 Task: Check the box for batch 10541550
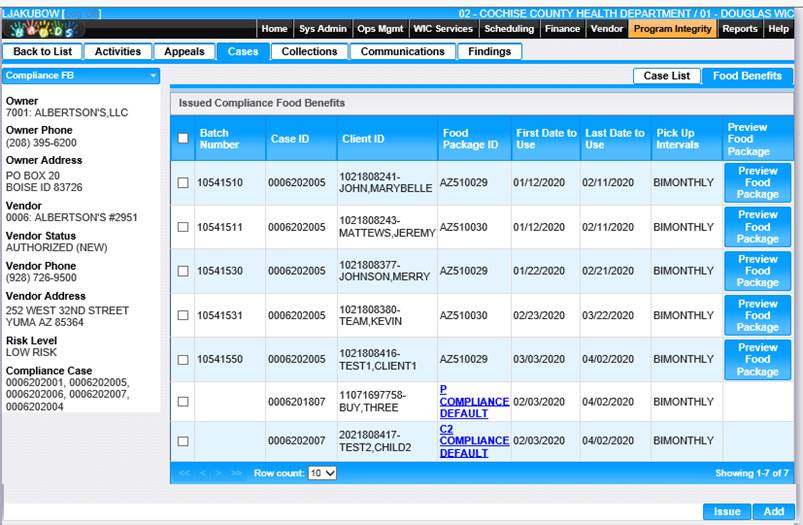point(183,360)
